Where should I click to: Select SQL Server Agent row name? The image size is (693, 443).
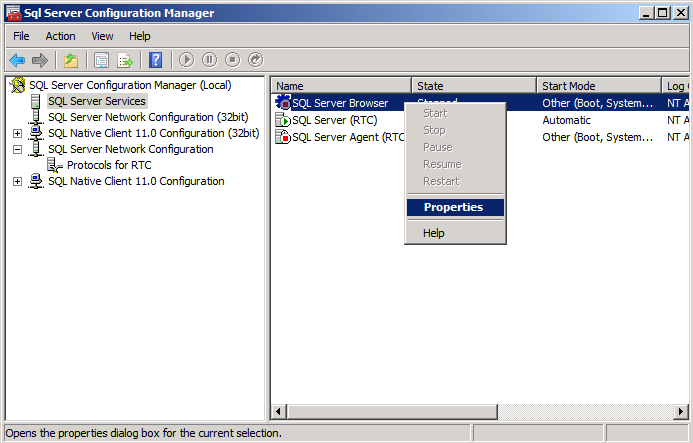348,137
